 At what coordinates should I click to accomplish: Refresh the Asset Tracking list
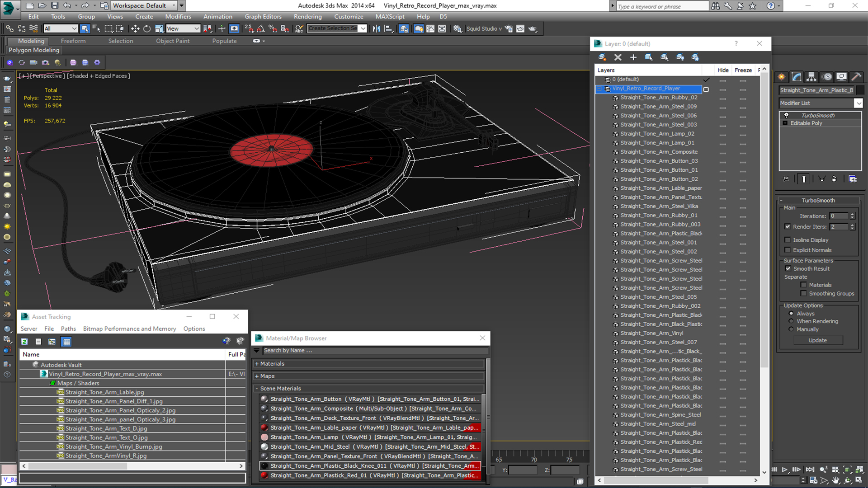click(24, 342)
